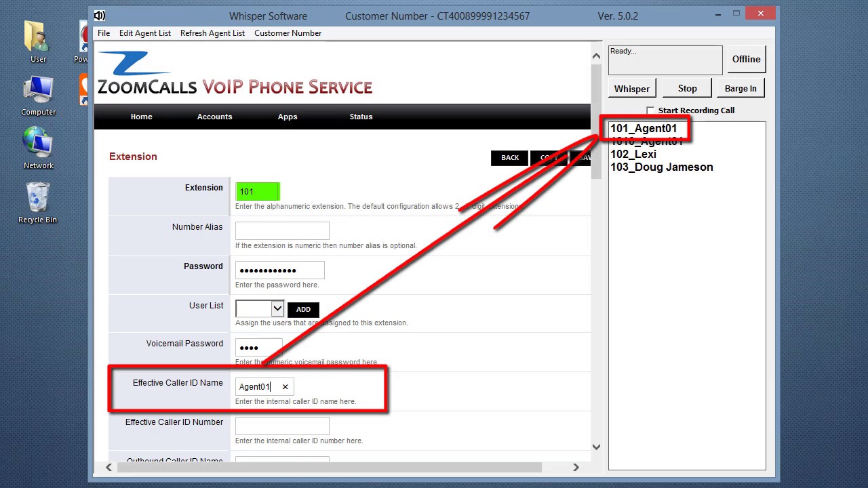The image size is (868, 488).
Task: Minimize the Whisper Software window
Action: (x=718, y=14)
